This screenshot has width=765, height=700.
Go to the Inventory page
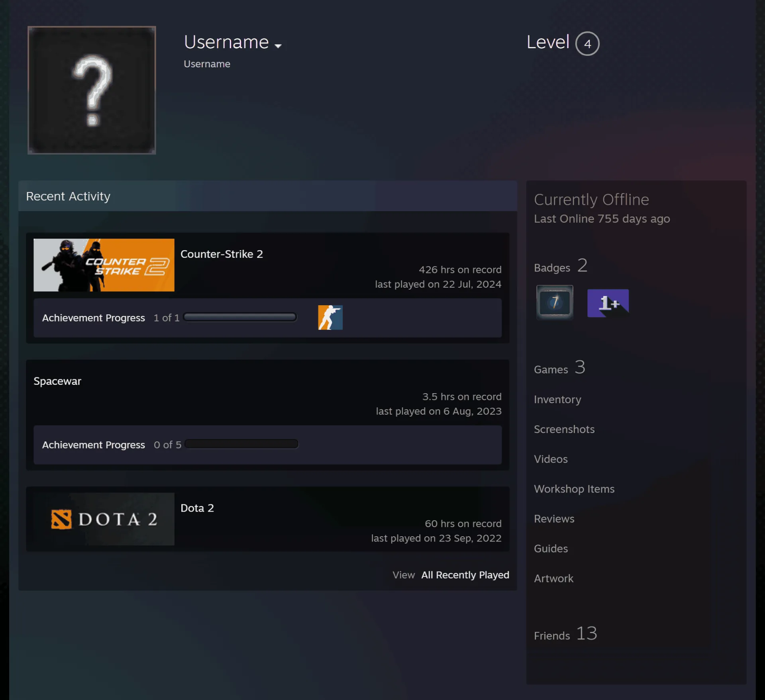coord(557,399)
